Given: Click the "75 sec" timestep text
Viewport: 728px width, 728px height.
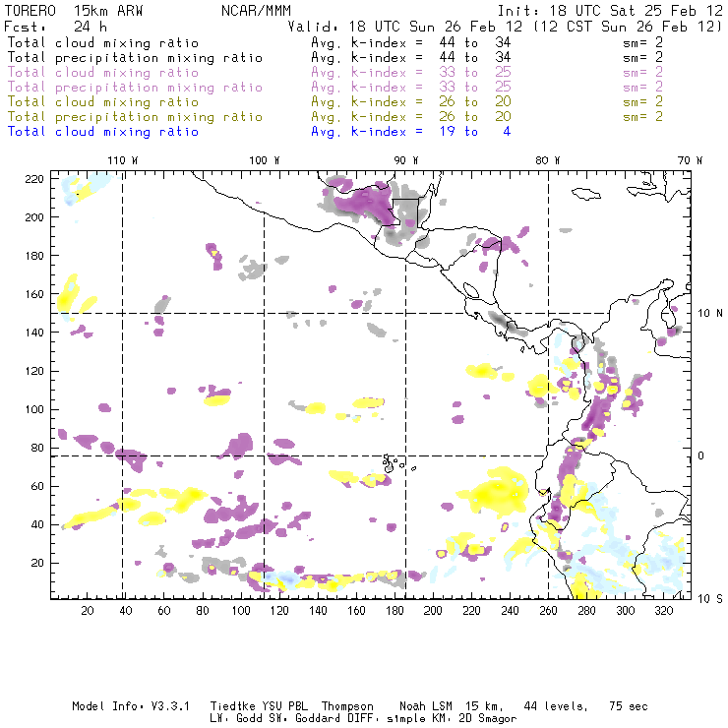Looking at the screenshot, I should (629, 706).
